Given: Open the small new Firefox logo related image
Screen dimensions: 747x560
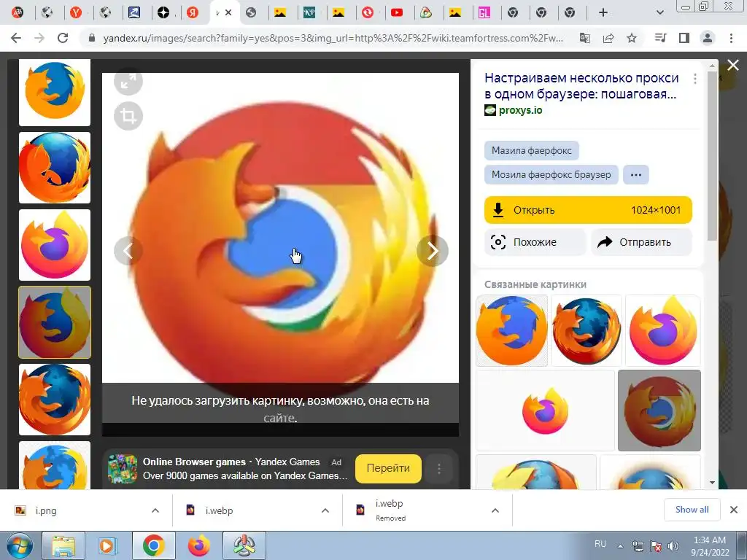Looking at the screenshot, I should (545, 411).
